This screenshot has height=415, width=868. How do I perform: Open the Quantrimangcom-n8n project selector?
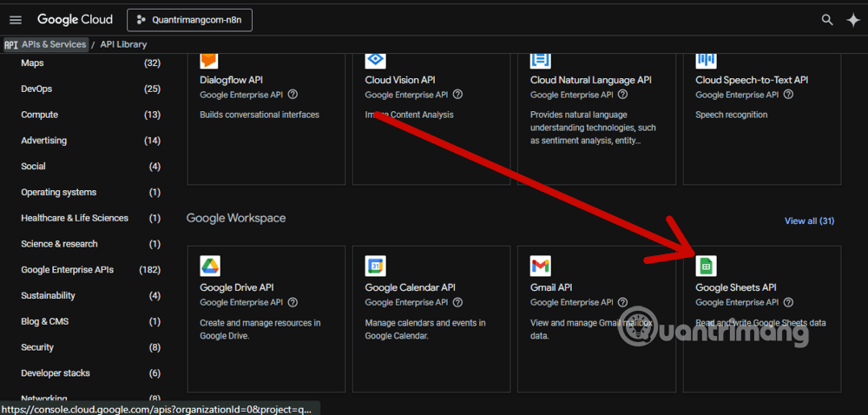pyautogui.click(x=189, y=20)
